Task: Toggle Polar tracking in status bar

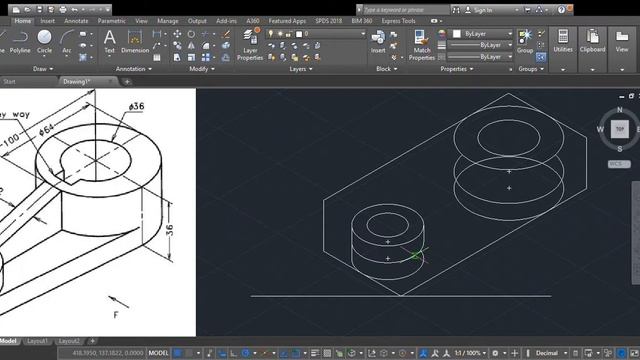Action: (246, 353)
